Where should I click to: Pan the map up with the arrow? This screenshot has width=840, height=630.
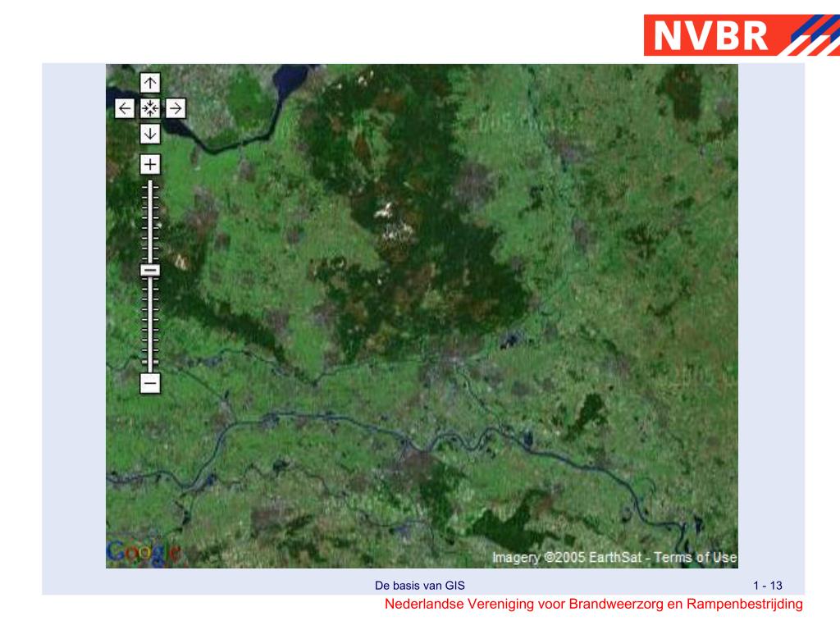click(x=150, y=83)
